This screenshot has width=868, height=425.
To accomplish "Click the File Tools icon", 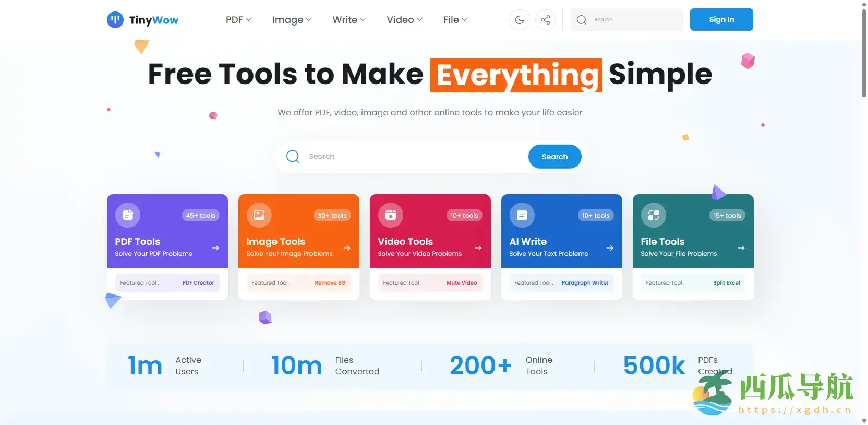I will [x=654, y=215].
